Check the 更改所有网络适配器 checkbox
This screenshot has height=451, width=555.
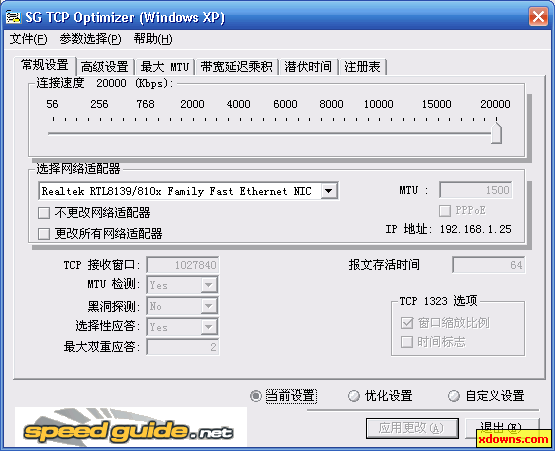(x=44, y=234)
